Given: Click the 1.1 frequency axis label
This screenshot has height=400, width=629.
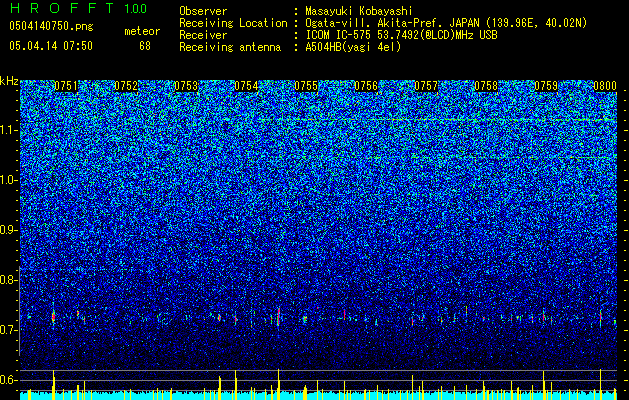Looking at the screenshot, I should point(8,130).
